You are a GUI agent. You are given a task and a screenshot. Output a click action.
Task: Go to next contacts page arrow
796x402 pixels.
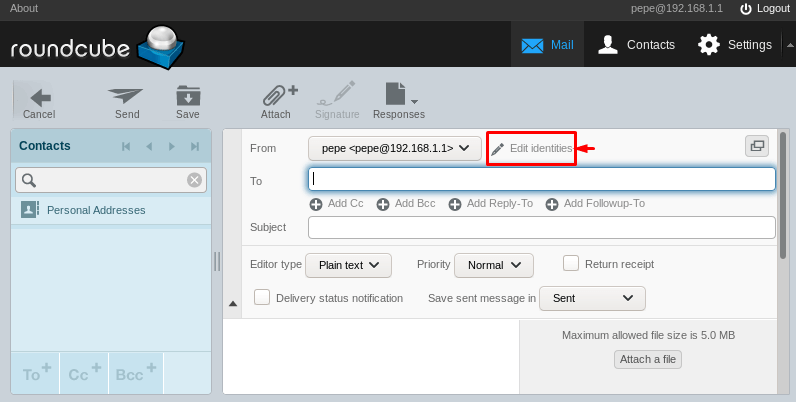click(172, 146)
